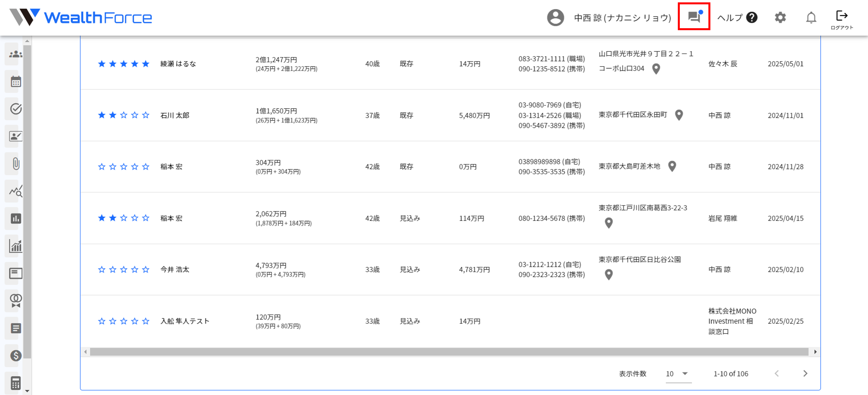Click first star for 今井 浩太
Viewport: 868px width, 395px height.
point(101,269)
